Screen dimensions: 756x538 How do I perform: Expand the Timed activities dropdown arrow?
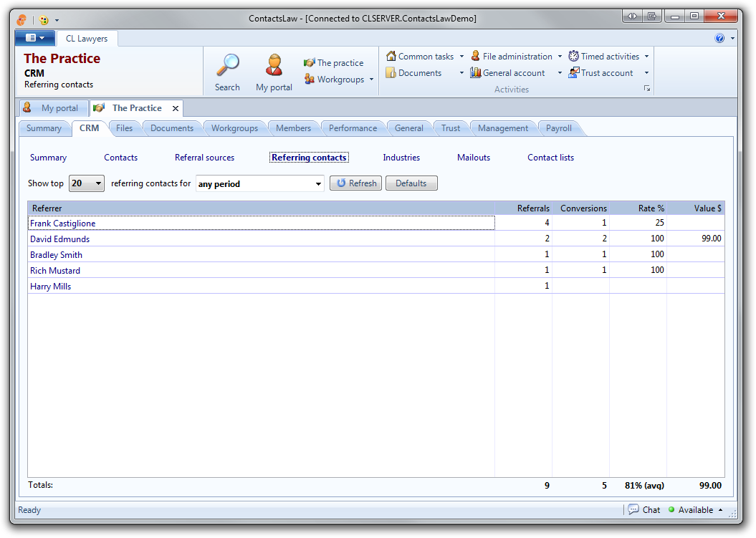point(646,57)
